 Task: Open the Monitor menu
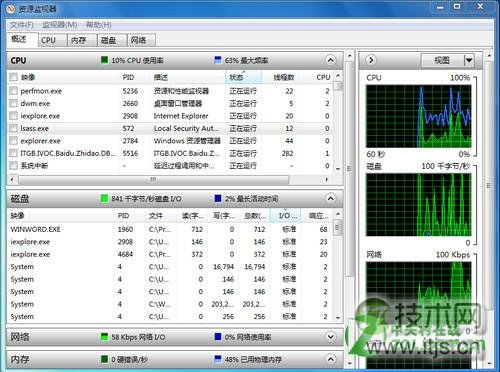click(60, 25)
